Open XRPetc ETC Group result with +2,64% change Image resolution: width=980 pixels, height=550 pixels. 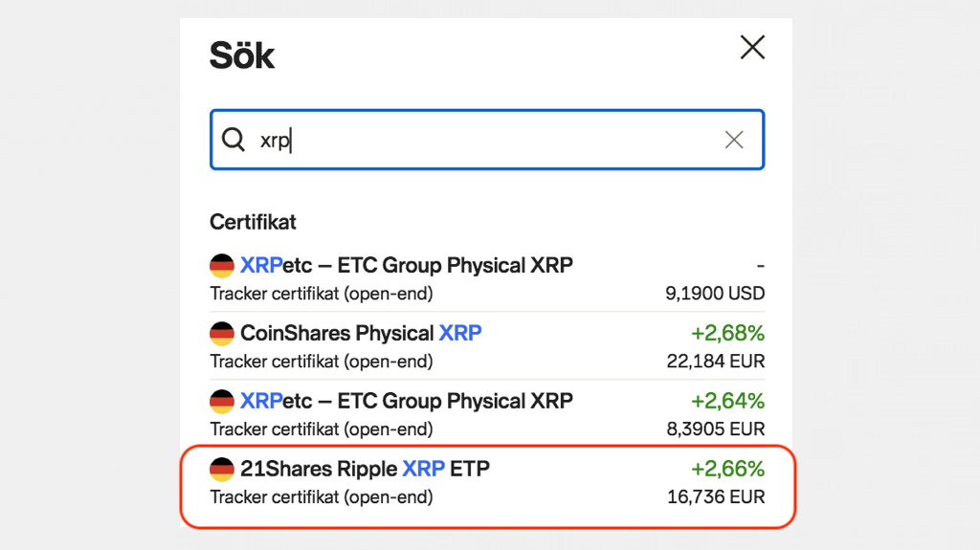(407, 402)
